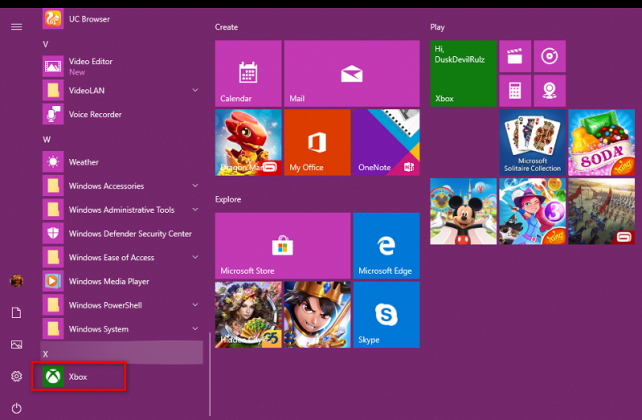Viewport: 642px width, 420px height.
Task: Open the Windows PowerShell folder
Action: point(122,305)
